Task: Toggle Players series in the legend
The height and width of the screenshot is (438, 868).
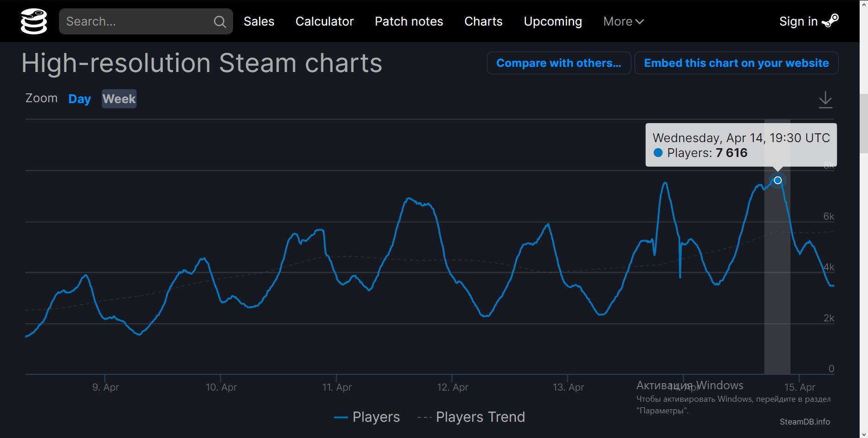Action: point(367,417)
